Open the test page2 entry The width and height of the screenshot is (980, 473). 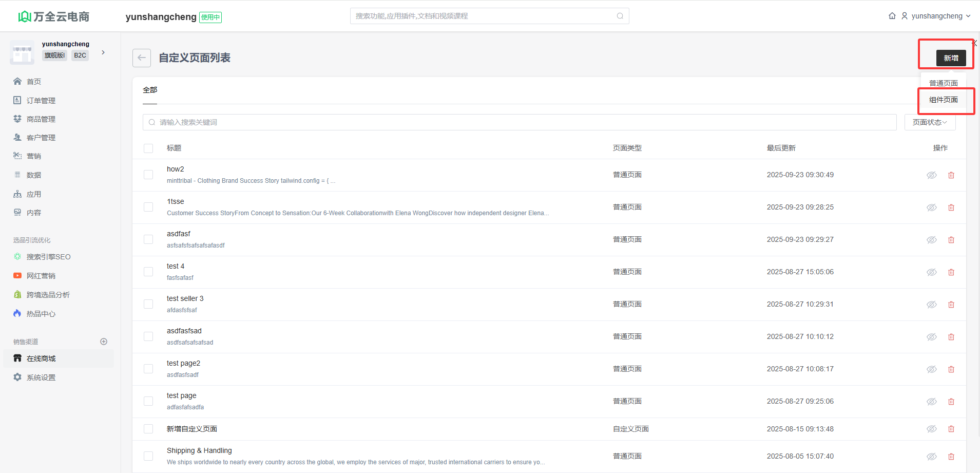point(183,363)
